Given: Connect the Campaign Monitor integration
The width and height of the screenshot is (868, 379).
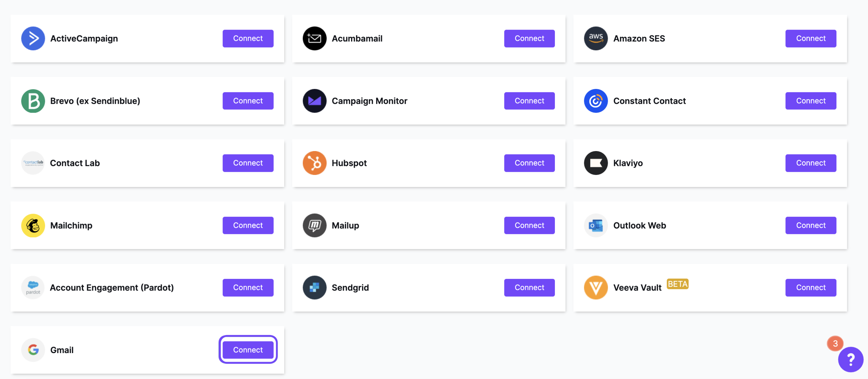Looking at the screenshot, I should pyautogui.click(x=529, y=101).
